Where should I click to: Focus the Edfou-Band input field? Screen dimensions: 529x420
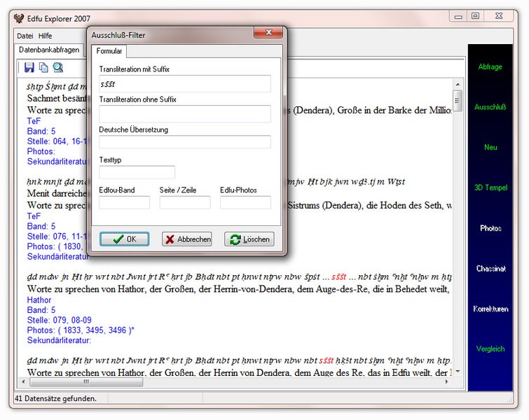click(x=124, y=203)
